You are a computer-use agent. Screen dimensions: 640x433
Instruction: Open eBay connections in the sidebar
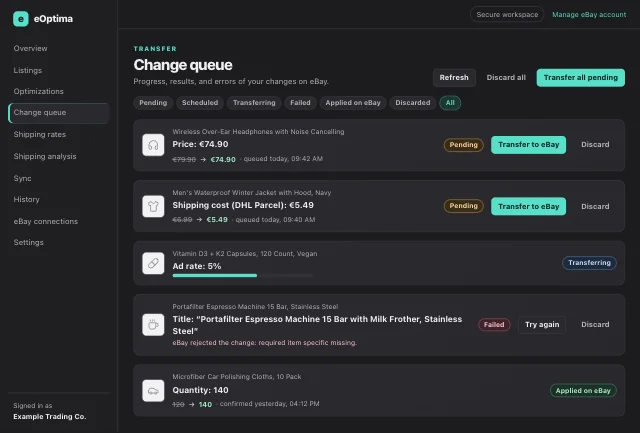tap(46, 221)
